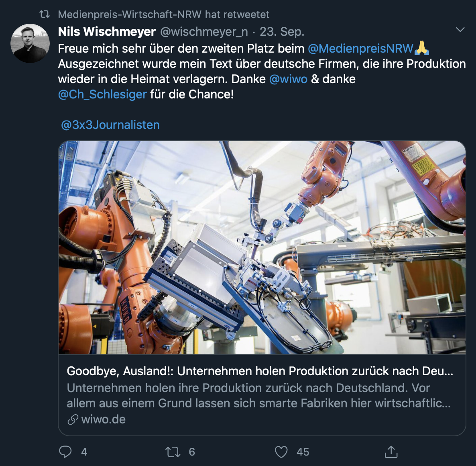Open the @MedienpreisNRW mention
The width and height of the screenshot is (476, 466).
click(360, 49)
